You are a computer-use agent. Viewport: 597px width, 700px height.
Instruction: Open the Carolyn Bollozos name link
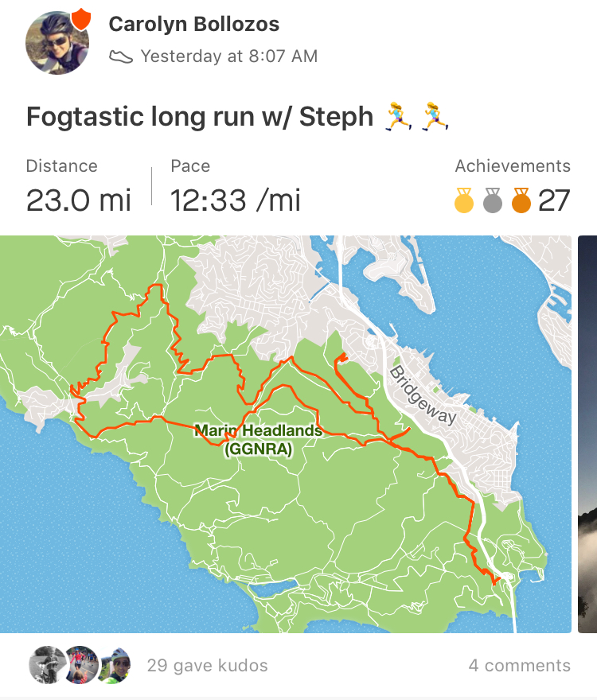point(193,25)
